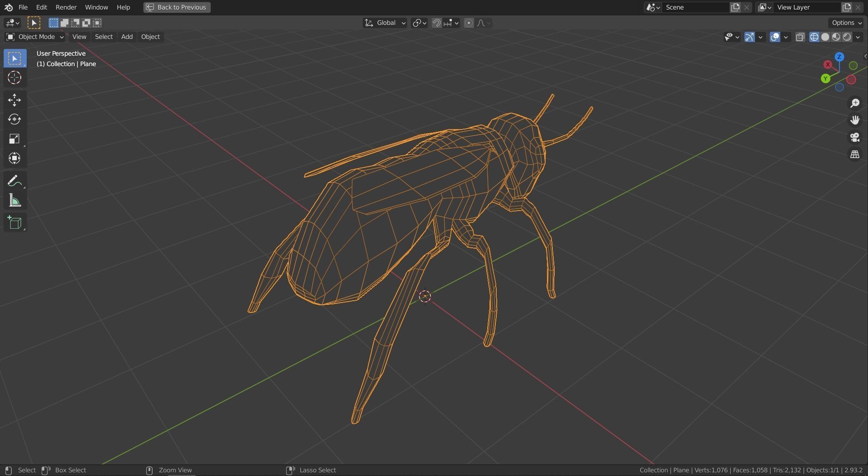Open overlays settings dropdown arrow
Image resolution: width=868 pixels, height=476 pixels.
pyautogui.click(x=786, y=37)
